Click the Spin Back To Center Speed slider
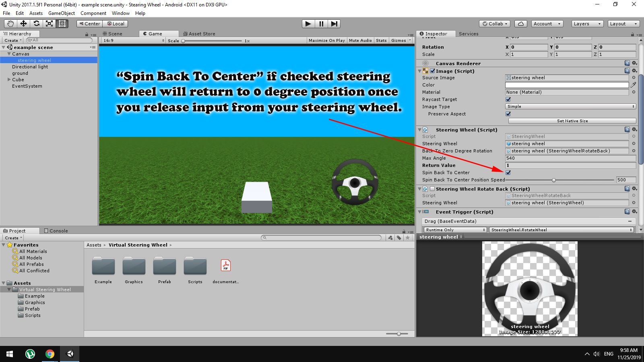The height and width of the screenshot is (362, 644). coord(560,180)
